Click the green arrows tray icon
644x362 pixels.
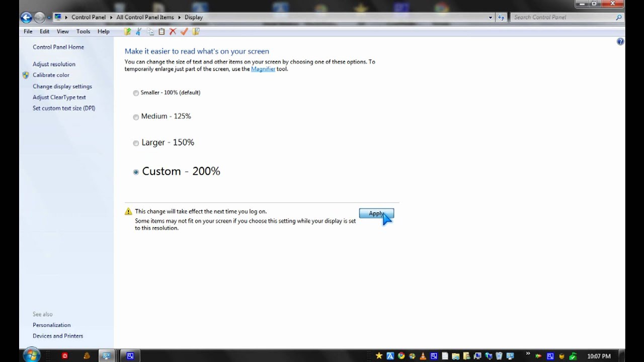(x=539, y=356)
